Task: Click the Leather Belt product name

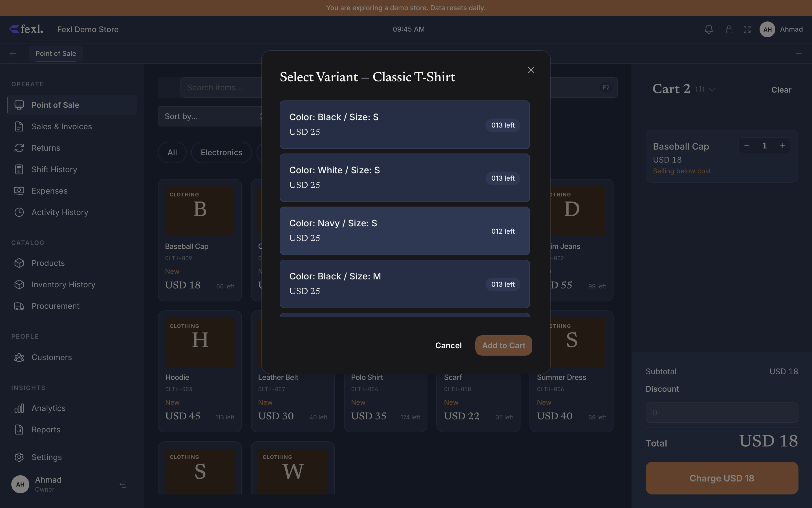Action: tap(278, 377)
